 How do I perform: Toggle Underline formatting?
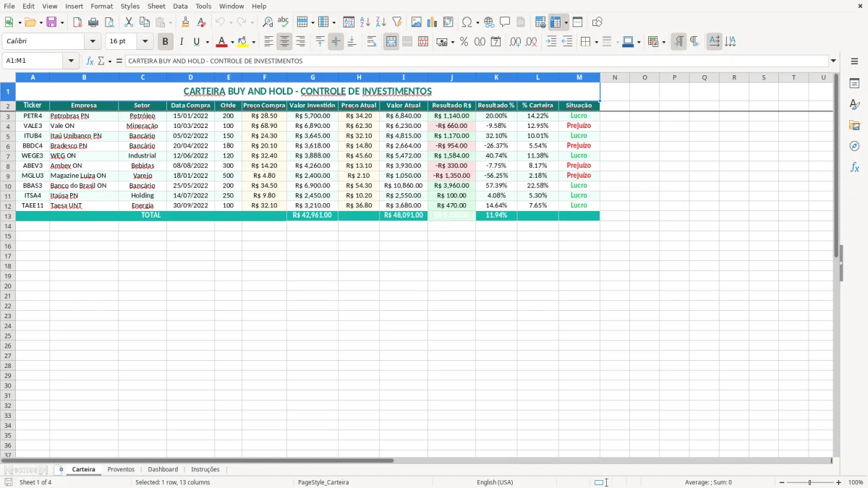(x=196, y=42)
